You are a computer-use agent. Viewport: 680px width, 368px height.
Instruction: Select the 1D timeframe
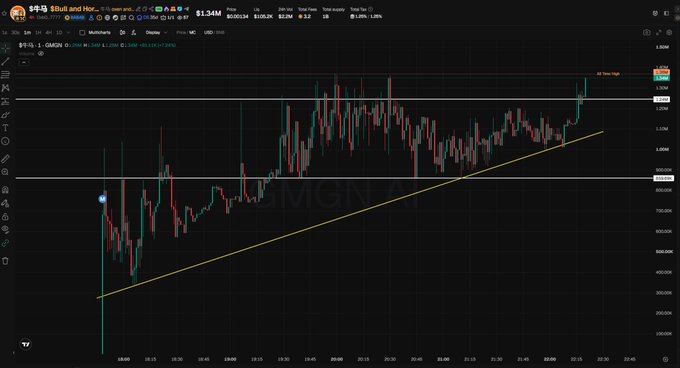point(59,33)
